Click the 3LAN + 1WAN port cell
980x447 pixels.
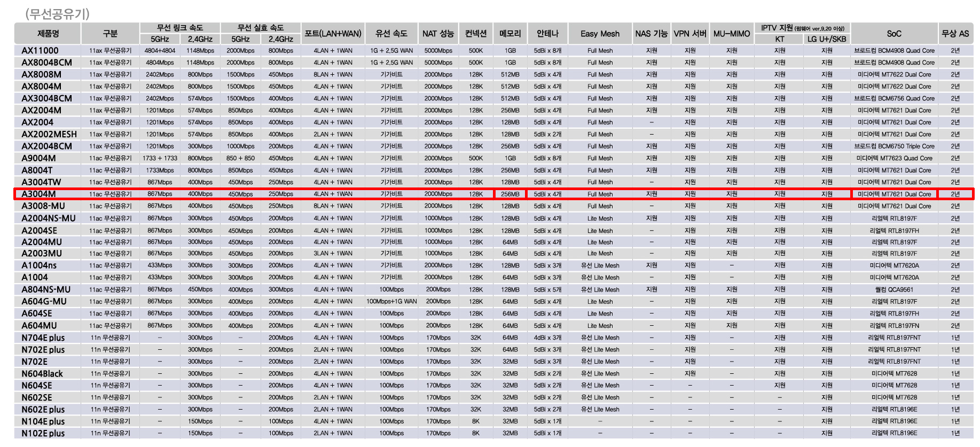click(x=333, y=253)
